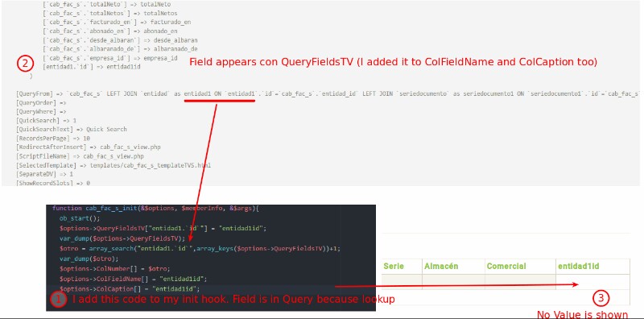Click the [entidad1.`id`] => entidad1id entry
Screen dimensions: 644x319
[92, 67]
